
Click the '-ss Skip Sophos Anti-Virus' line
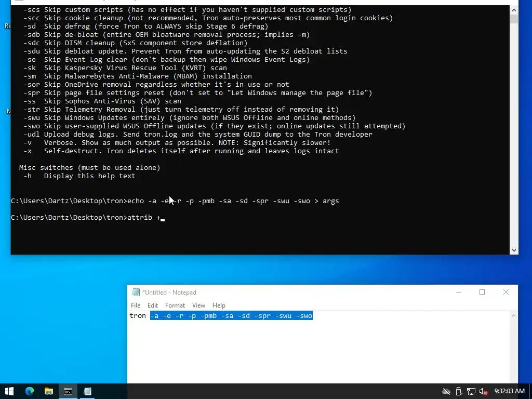click(x=102, y=101)
